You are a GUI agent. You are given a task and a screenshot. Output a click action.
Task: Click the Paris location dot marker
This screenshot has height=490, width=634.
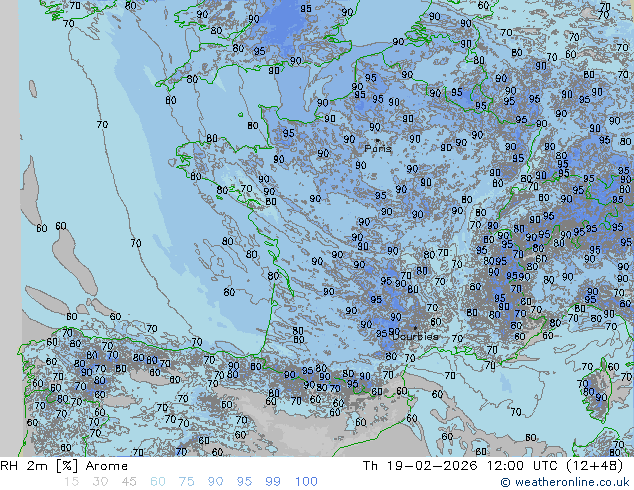377,140
